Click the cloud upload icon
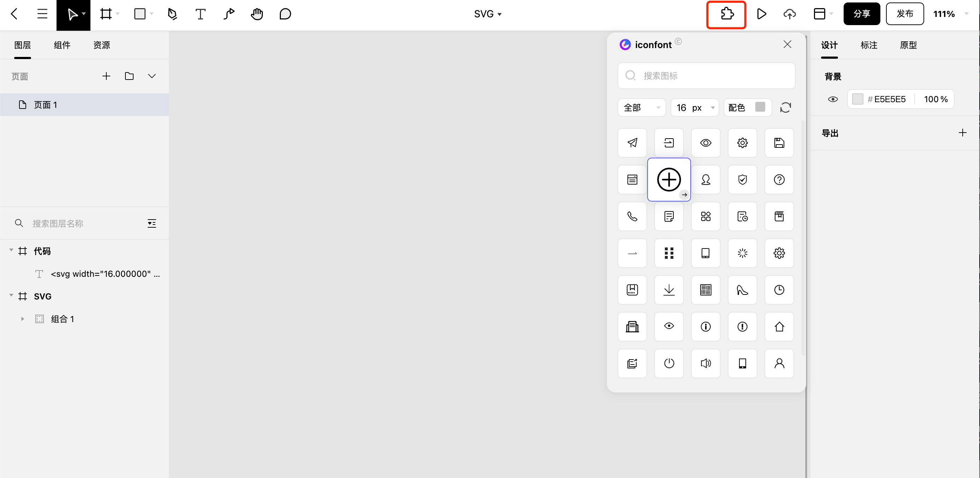Screen dimensions: 980x478 coord(789,14)
